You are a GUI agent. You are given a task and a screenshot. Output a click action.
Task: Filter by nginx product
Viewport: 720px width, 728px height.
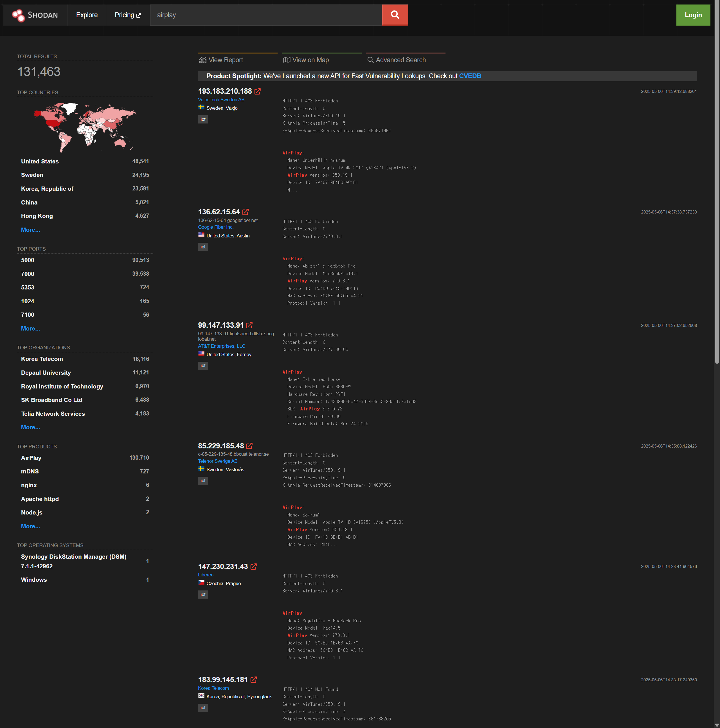click(x=85, y=485)
